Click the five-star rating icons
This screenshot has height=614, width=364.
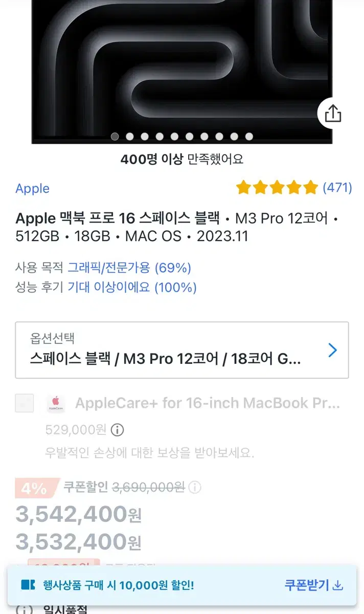277,188
